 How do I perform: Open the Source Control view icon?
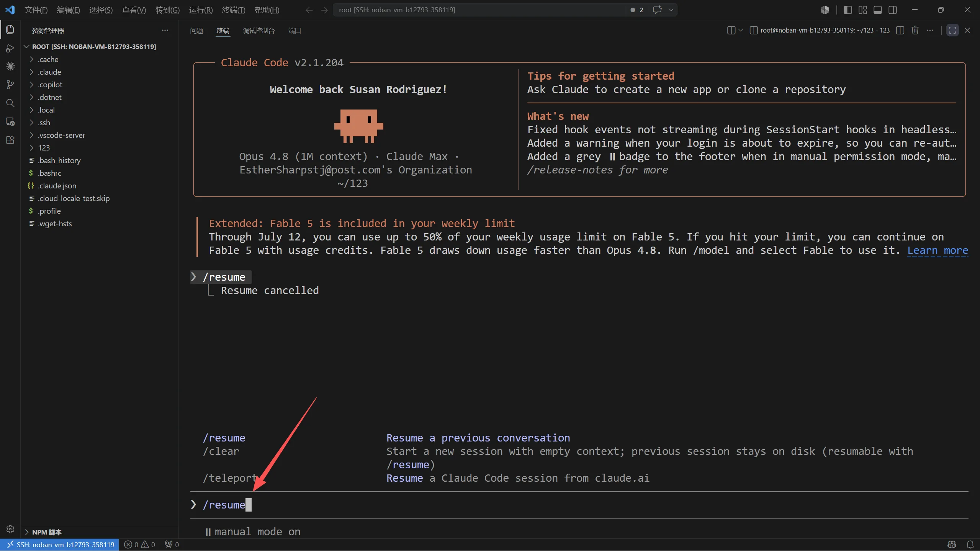point(10,85)
